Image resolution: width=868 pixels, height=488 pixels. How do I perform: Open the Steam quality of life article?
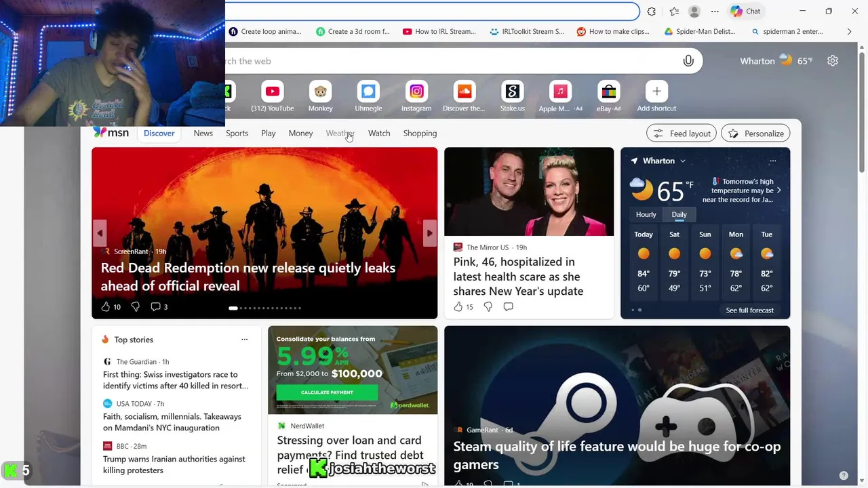(617, 455)
